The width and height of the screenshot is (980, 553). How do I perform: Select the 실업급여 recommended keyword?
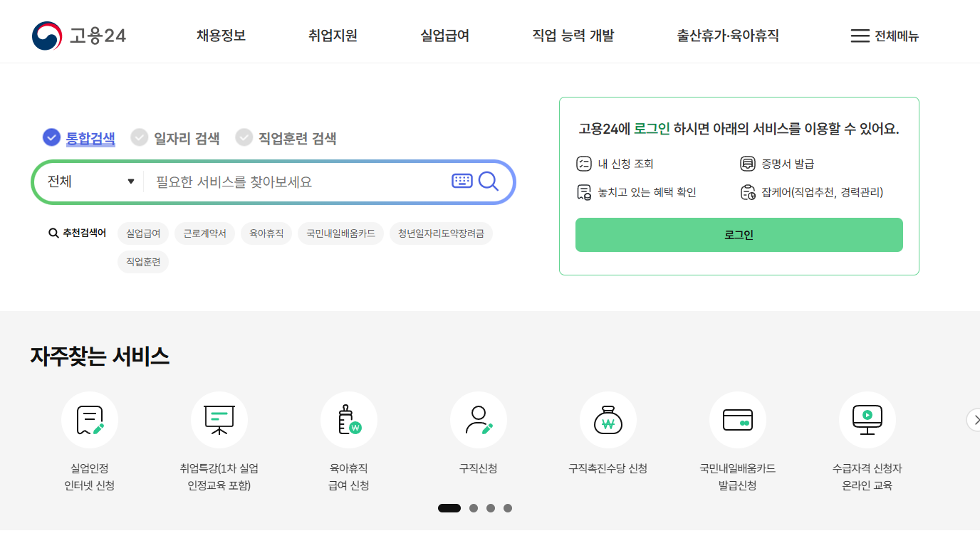(143, 233)
